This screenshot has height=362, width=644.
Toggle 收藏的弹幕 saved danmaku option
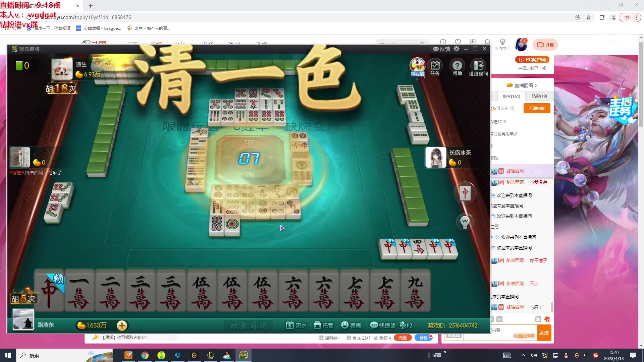[x=524, y=336]
